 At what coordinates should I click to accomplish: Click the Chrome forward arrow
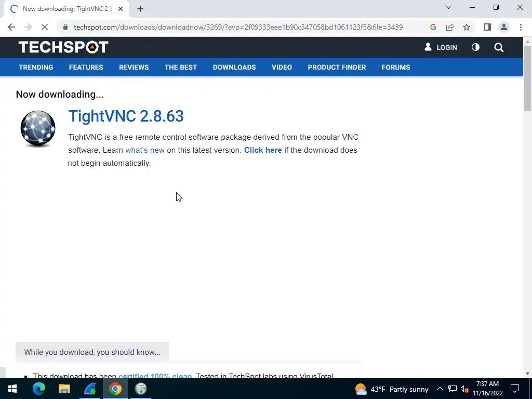pos(28,27)
